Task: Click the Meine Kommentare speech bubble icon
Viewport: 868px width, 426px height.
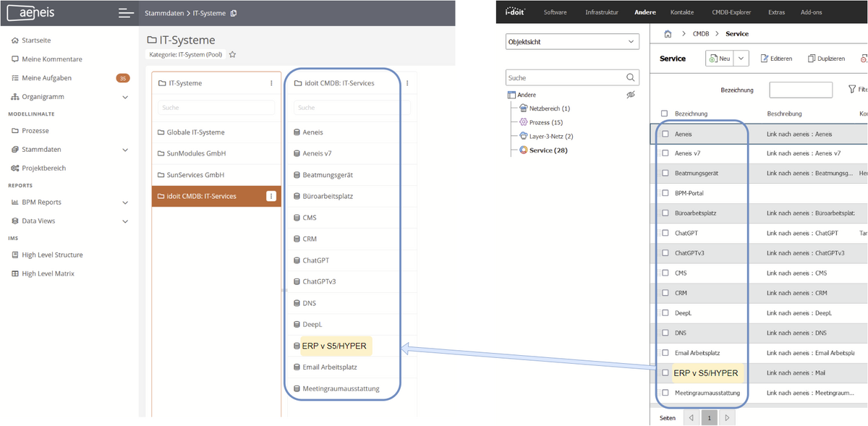Action: [15, 59]
